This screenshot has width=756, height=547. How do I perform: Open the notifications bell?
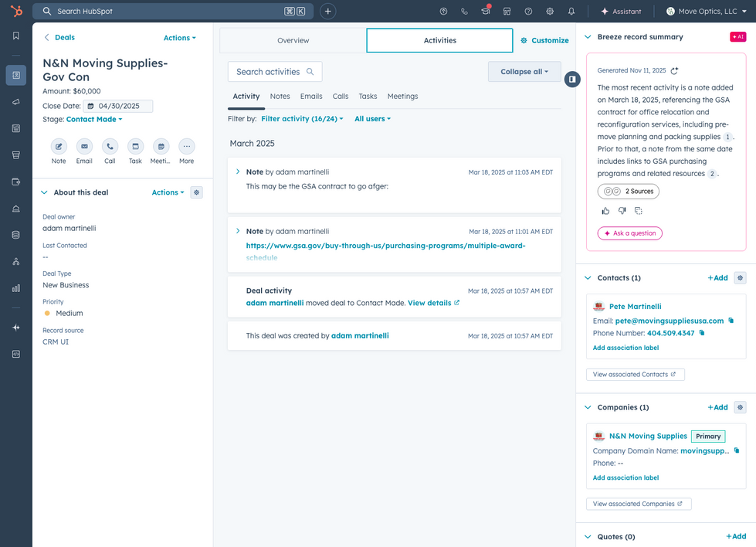(571, 11)
